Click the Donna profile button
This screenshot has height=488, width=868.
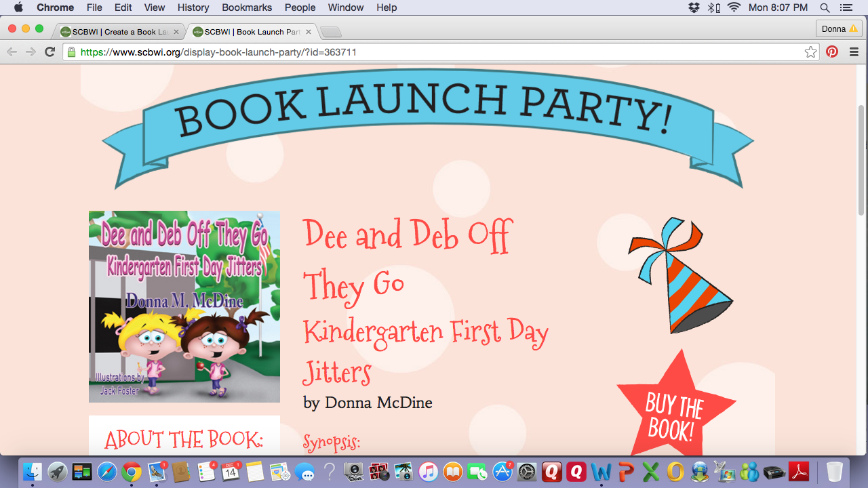coord(839,29)
